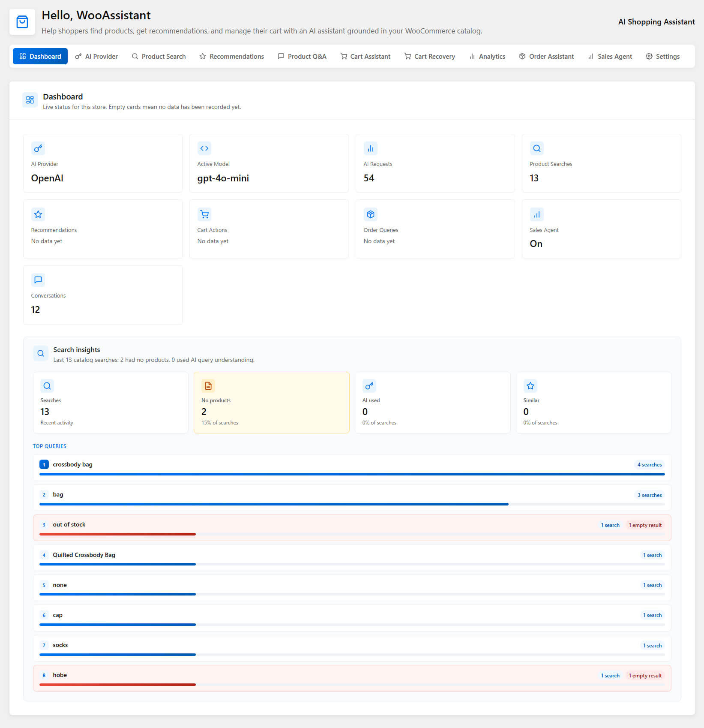Select the none query row text
Screen dimensions: 704x728
(60, 585)
